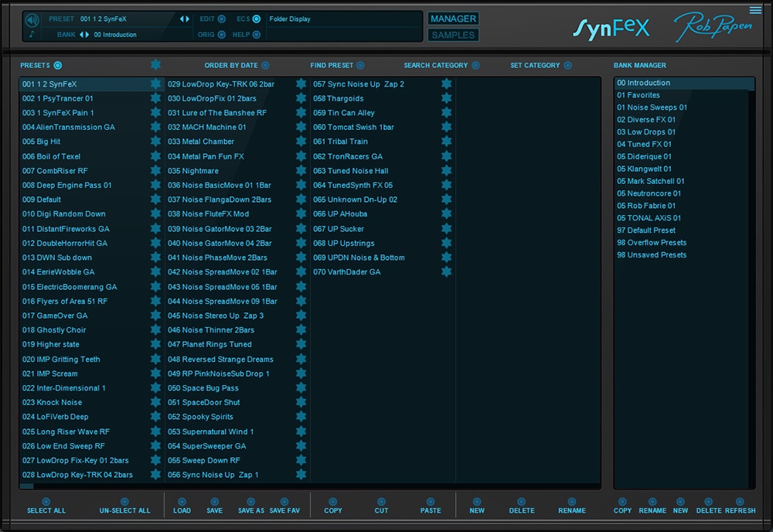Open the Search Category selector
773x532 pixels.
coord(475,66)
